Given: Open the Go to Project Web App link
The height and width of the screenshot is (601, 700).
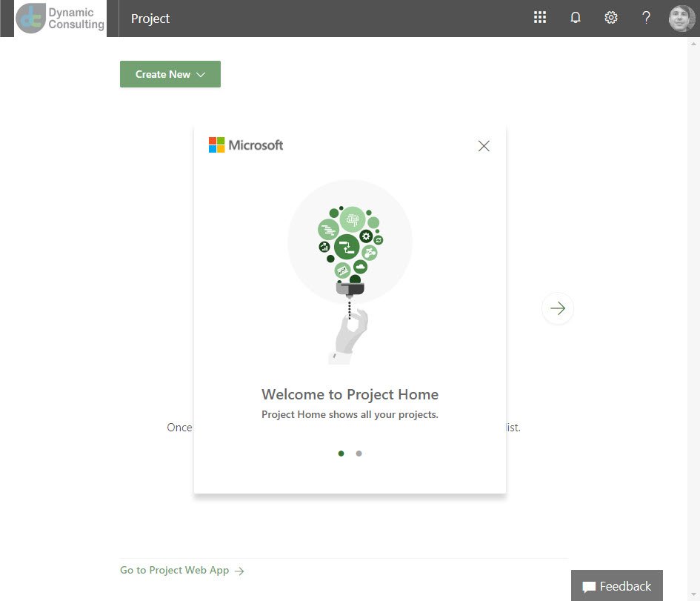Looking at the screenshot, I should (x=174, y=570).
